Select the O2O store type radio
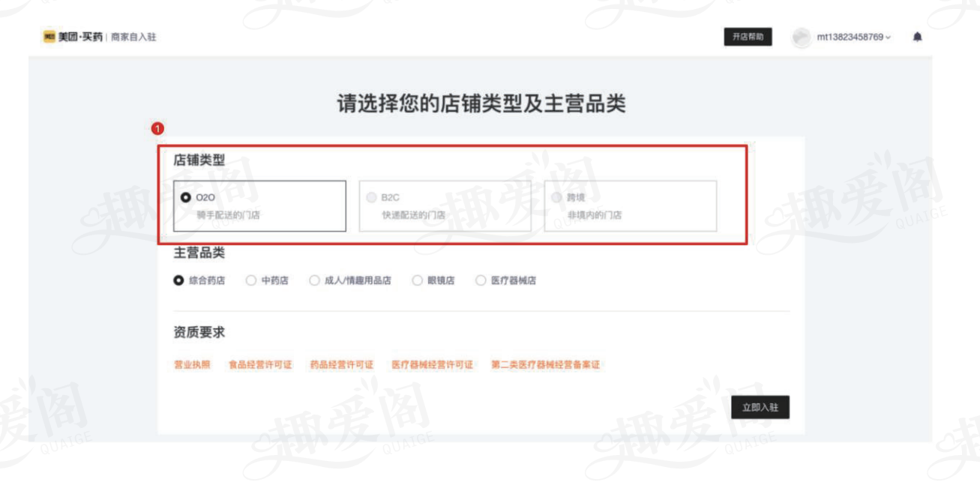This screenshot has height=488, width=980. [186, 198]
